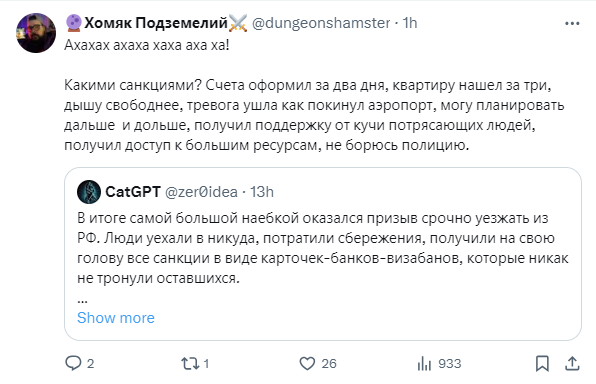Click the 933 views count

(x=450, y=363)
